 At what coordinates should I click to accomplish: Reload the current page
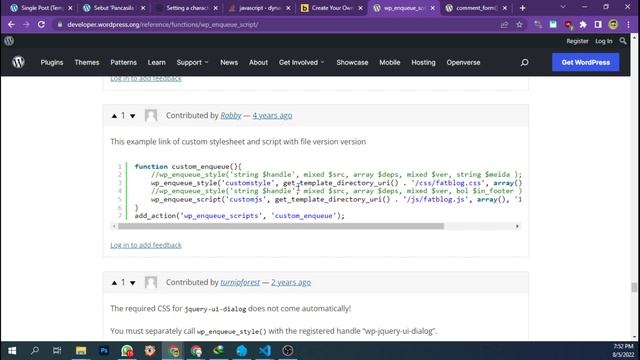point(41,24)
